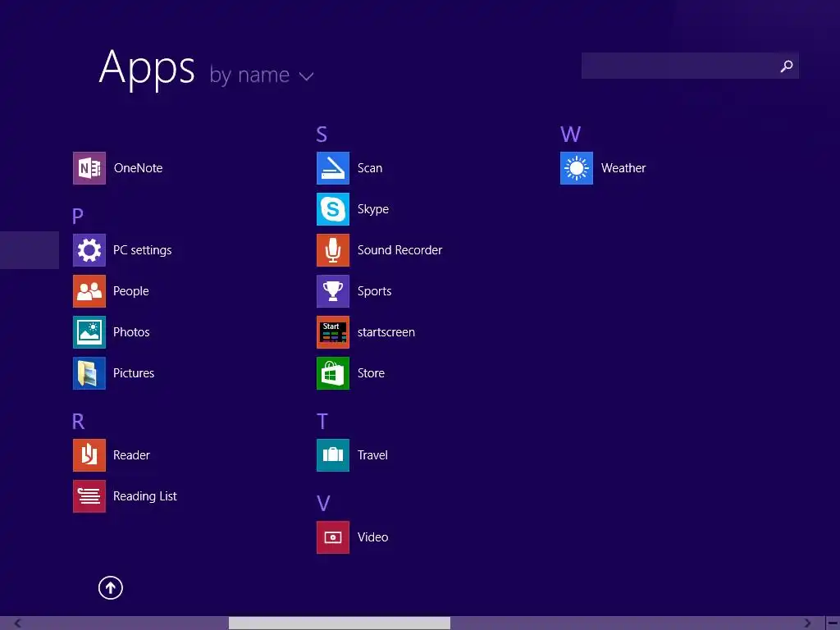Image resolution: width=840 pixels, height=630 pixels.
Task: Click the 'Sound Recorder' label
Action: pos(399,250)
